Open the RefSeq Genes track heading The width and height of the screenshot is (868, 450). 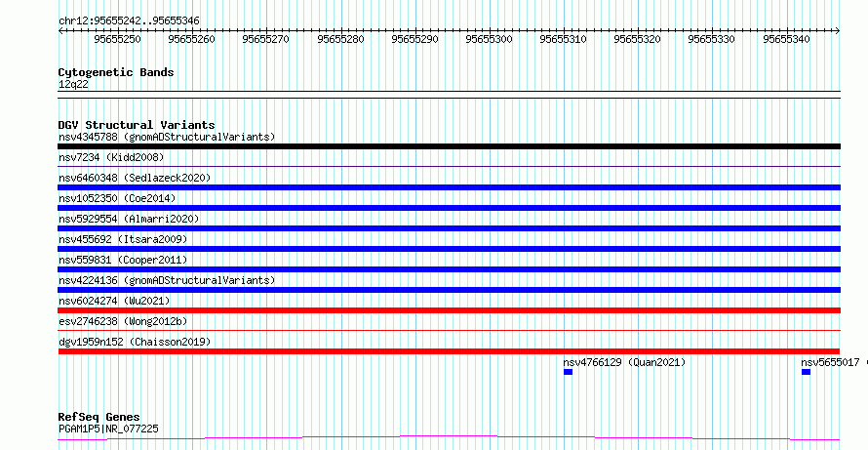point(99,418)
